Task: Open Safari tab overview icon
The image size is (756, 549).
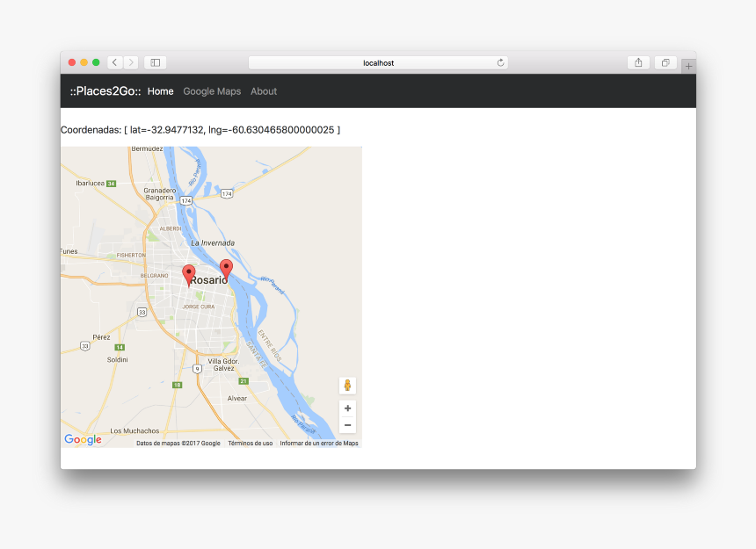Action: (665, 62)
